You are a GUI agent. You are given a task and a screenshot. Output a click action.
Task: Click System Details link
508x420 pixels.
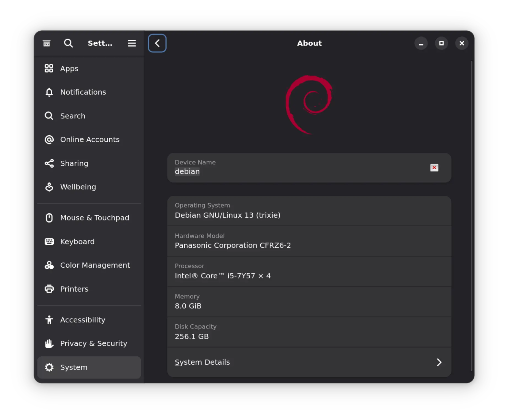pos(202,362)
